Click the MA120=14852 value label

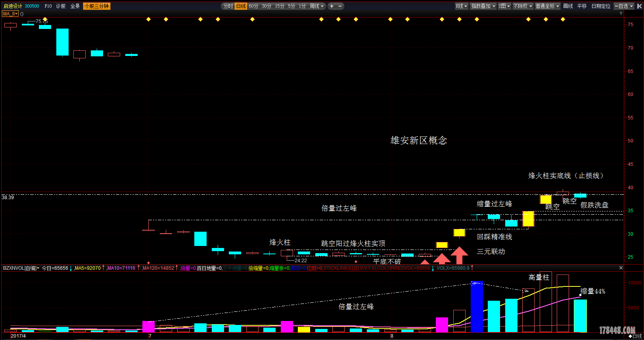tap(158, 268)
